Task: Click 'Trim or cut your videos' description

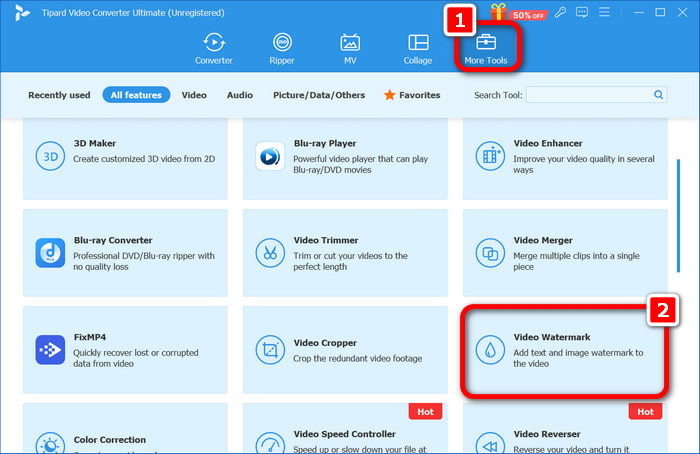Action: click(350, 261)
